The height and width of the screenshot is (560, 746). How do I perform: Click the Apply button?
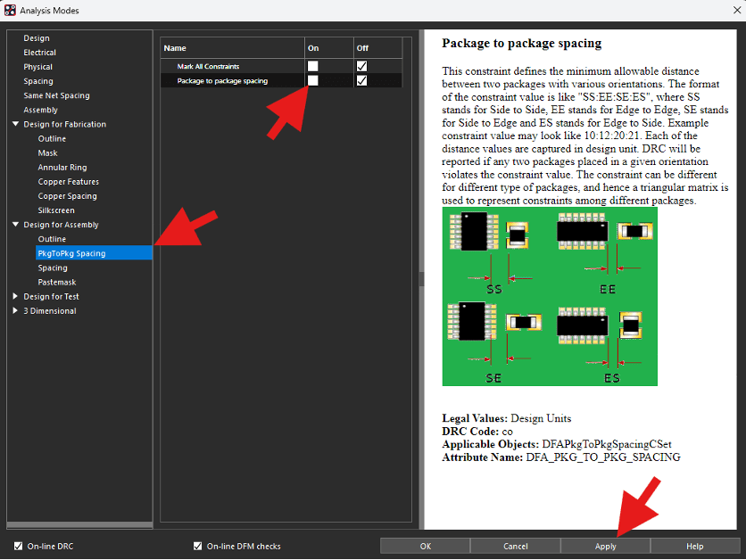[605, 547]
